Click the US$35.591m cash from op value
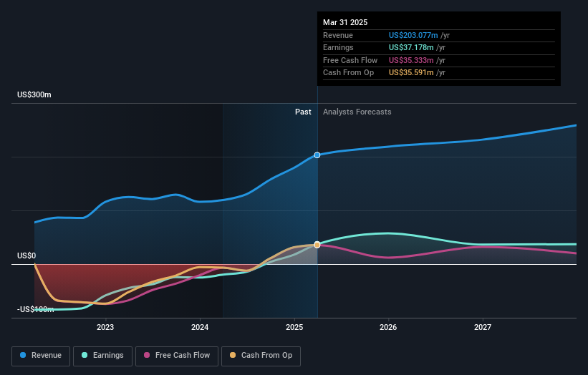This screenshot has width=588, height=375. 411,73
